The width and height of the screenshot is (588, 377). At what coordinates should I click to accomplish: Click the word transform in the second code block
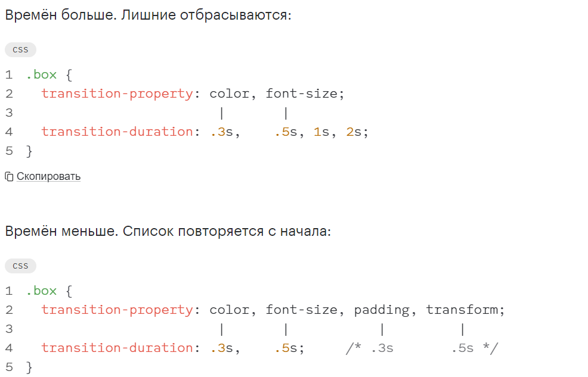(x=462, y=310)
